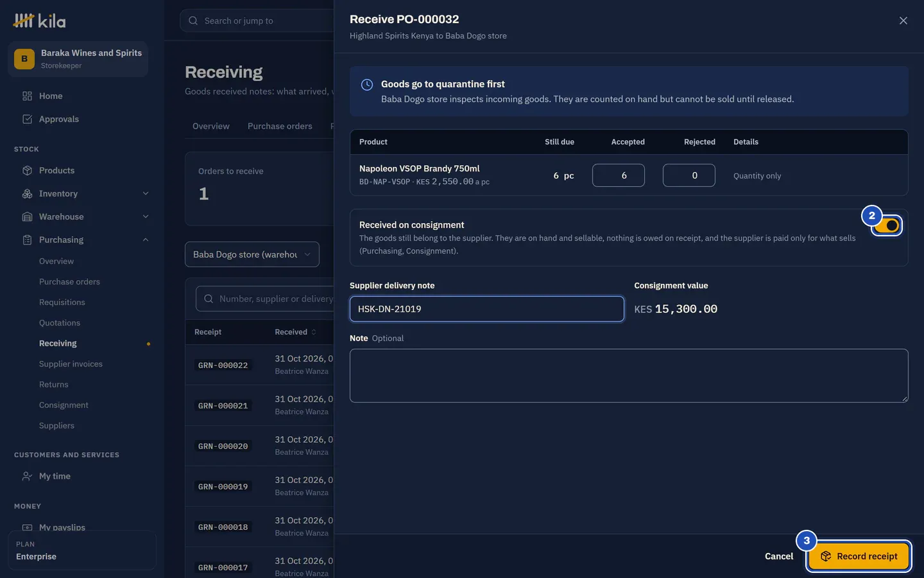Switch to the Purchase orders tab
This screenshot has height=578, width=924.
(280, 126)
